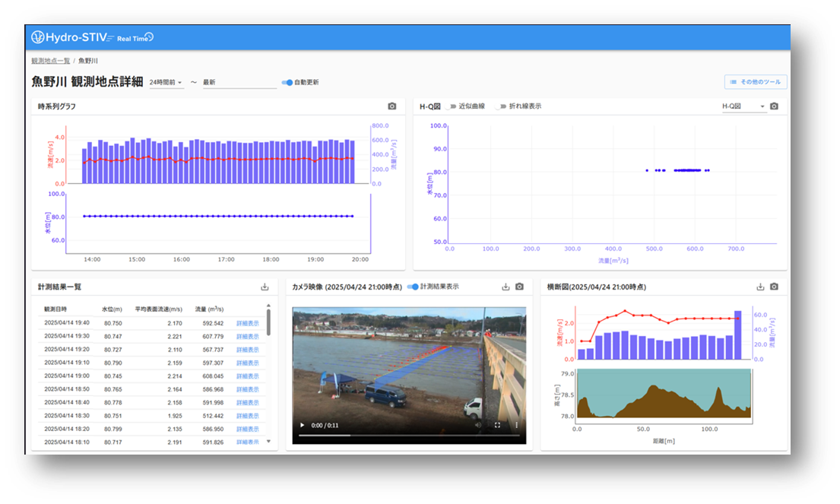Click the 観測日時 column header
This screenshot has width=840, height=504.
[55, 309]
